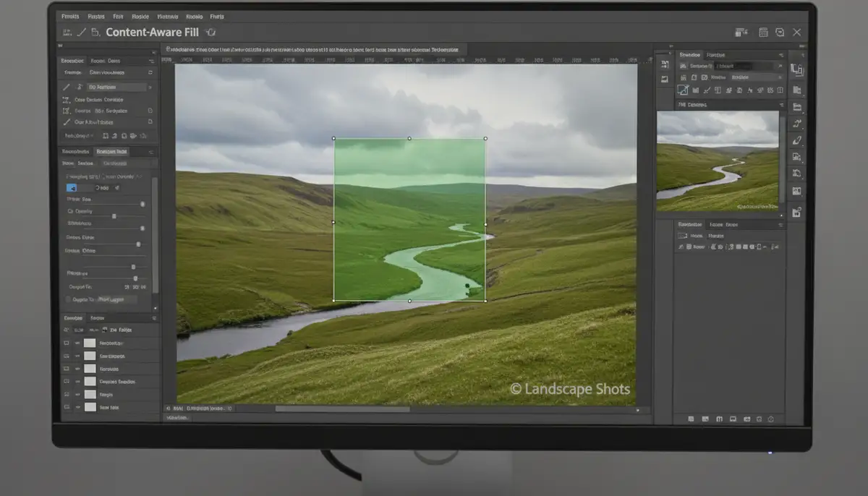Click the opacity slider handle in the settings panel
This screenshot has height=496, width=868.
point(114,215)
